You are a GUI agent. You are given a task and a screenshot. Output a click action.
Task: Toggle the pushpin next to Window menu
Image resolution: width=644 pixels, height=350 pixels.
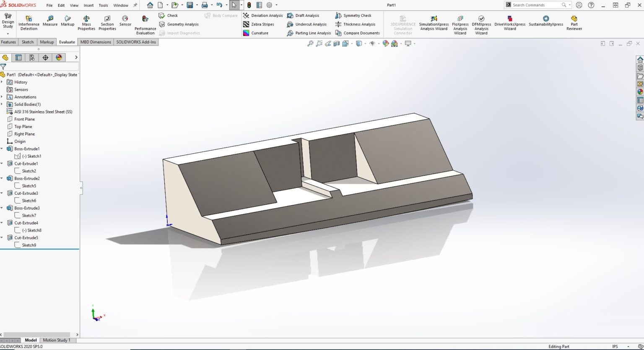[x=135, y=5]
